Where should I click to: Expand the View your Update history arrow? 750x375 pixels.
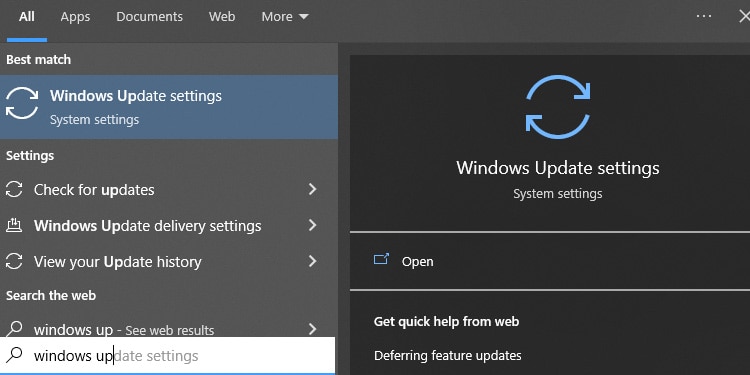point(312,261)
